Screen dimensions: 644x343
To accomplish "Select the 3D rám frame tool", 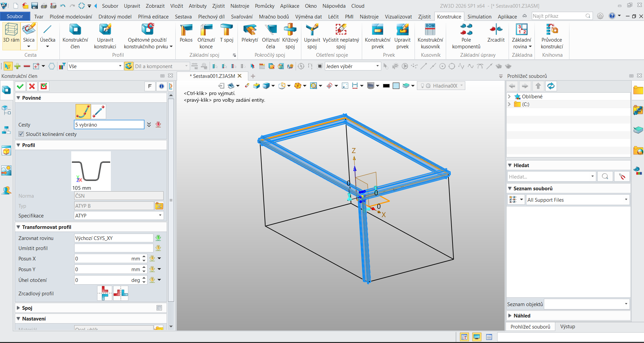I will (x=11, y=36).
